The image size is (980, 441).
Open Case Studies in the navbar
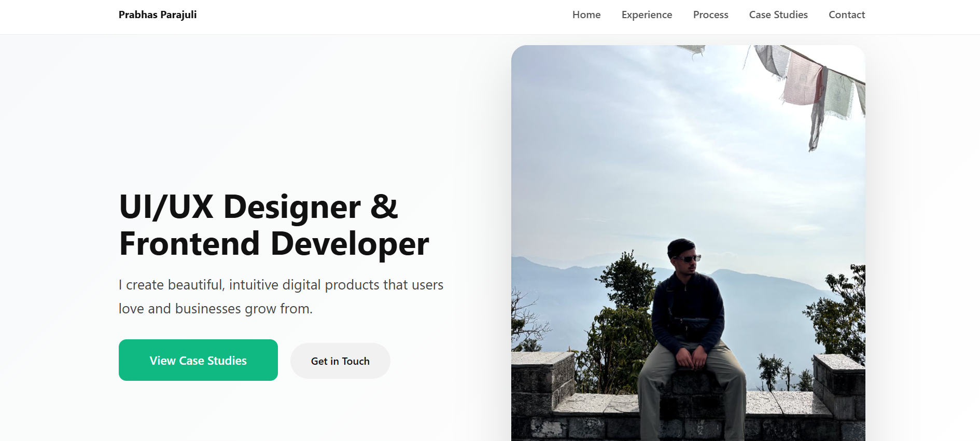click(x=778, y=15)
